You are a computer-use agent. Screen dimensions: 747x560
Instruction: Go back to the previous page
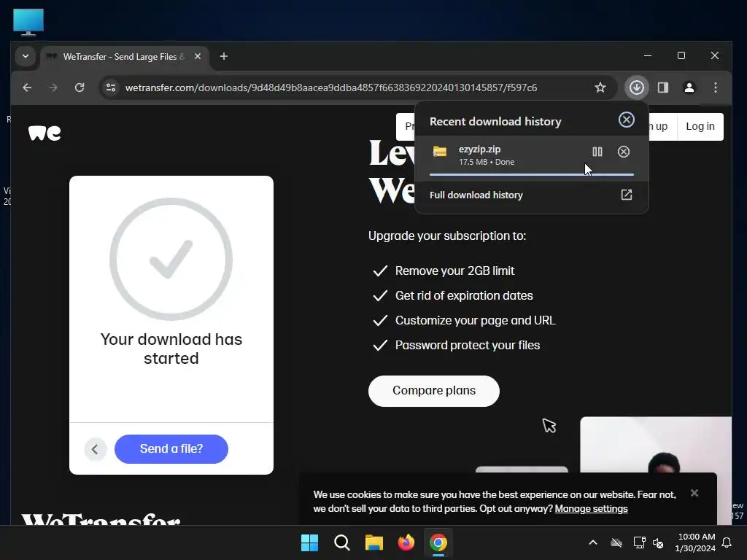[x=27, y=87]
